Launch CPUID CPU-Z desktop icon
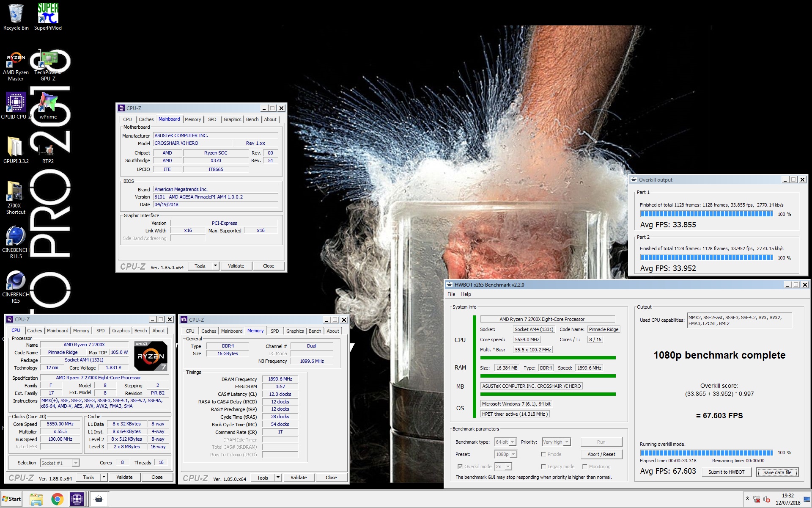812x508 pixels. [16, 106]
